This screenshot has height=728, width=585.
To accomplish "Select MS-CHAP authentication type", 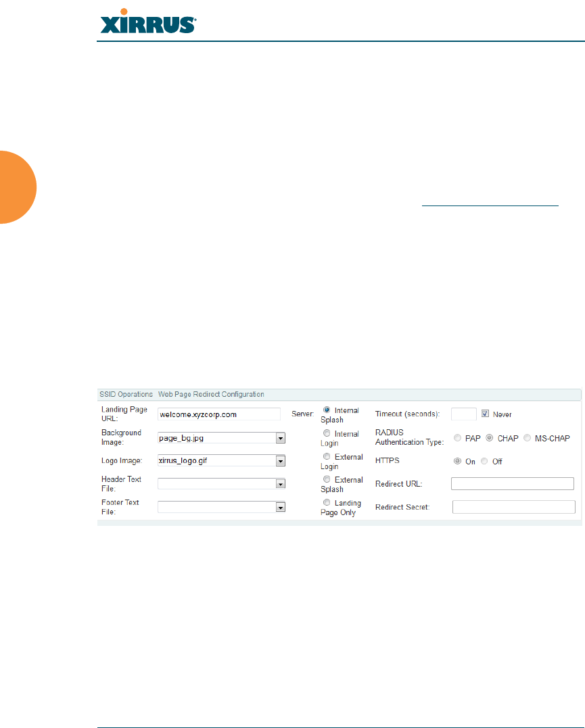I will point(527,438).
